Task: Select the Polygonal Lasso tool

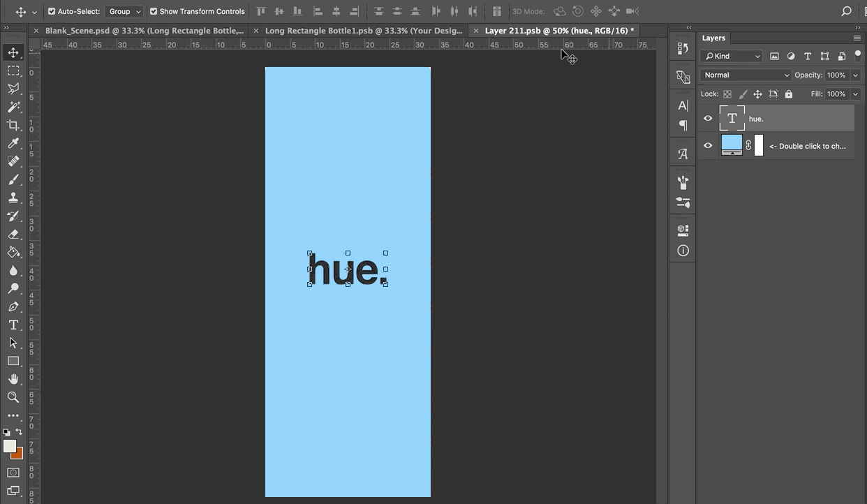Action: pyautogui.click(x=13, y=89)
